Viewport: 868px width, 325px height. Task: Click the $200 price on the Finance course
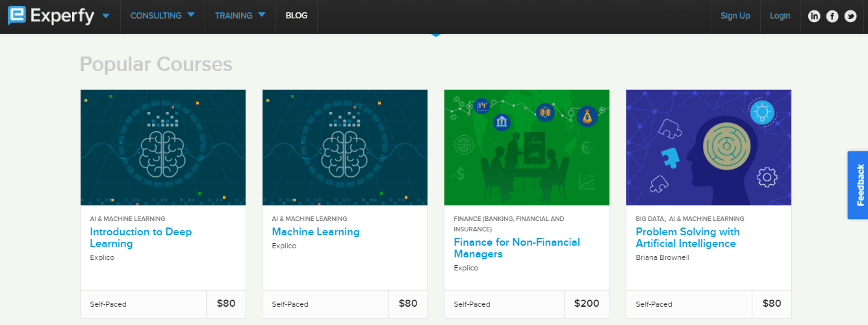tap(587, 304)
